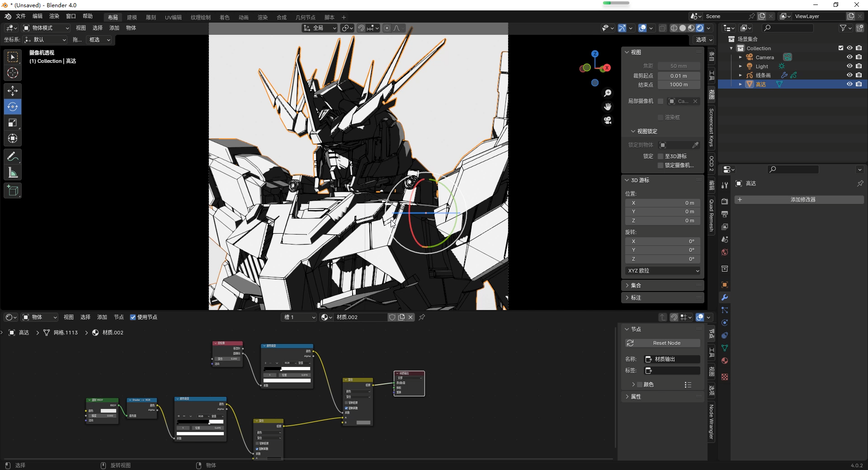The image size is (868, 470).
Task: Open the Scene properties tab
Action: click(725, 239)
